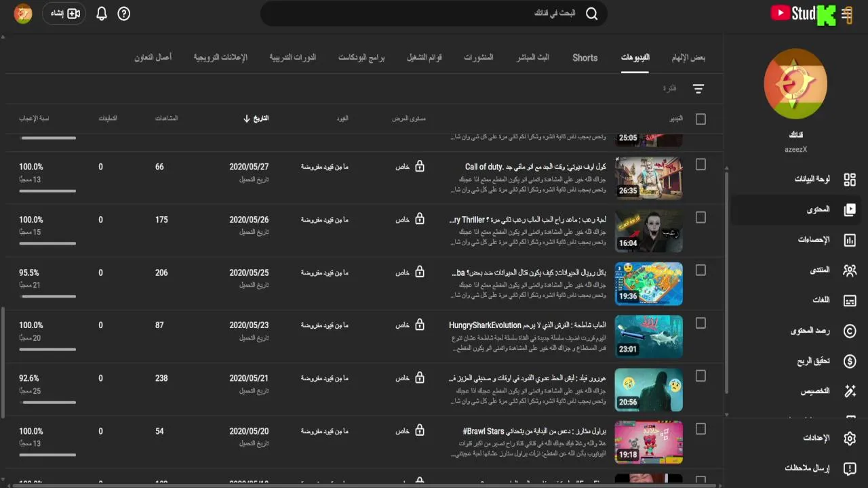
Task: Switch to the Posts (المنشورات) tab
Action: [479, 58]
